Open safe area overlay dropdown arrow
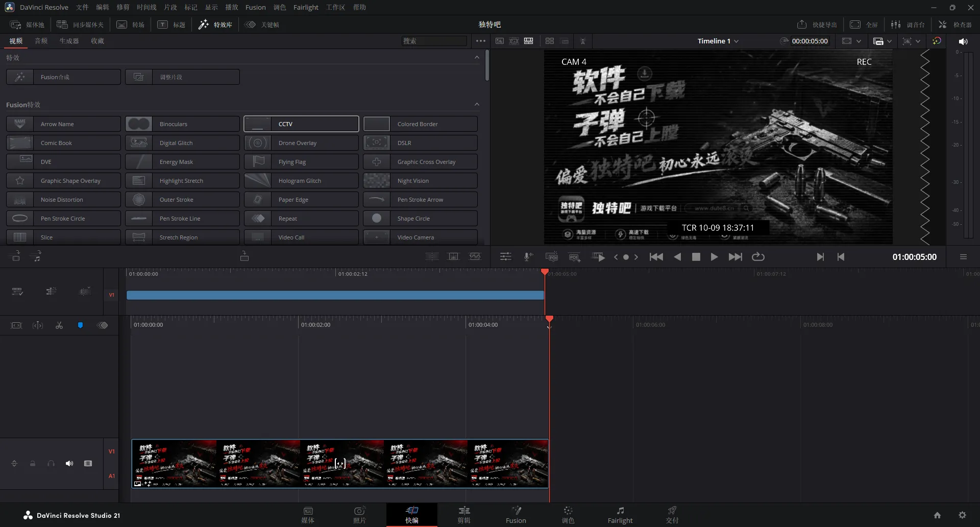The height and width of the screenshot is (527, 980). [918, 41]
